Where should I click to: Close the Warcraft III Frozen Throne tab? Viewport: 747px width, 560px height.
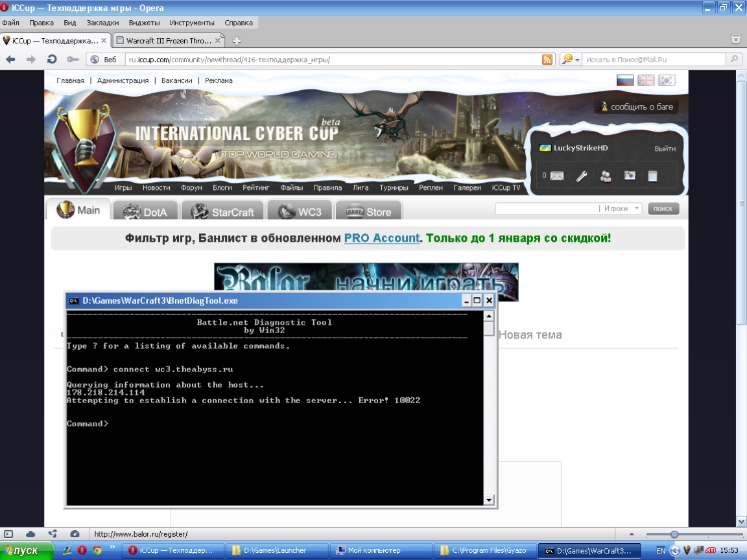[x=218, y=41]
